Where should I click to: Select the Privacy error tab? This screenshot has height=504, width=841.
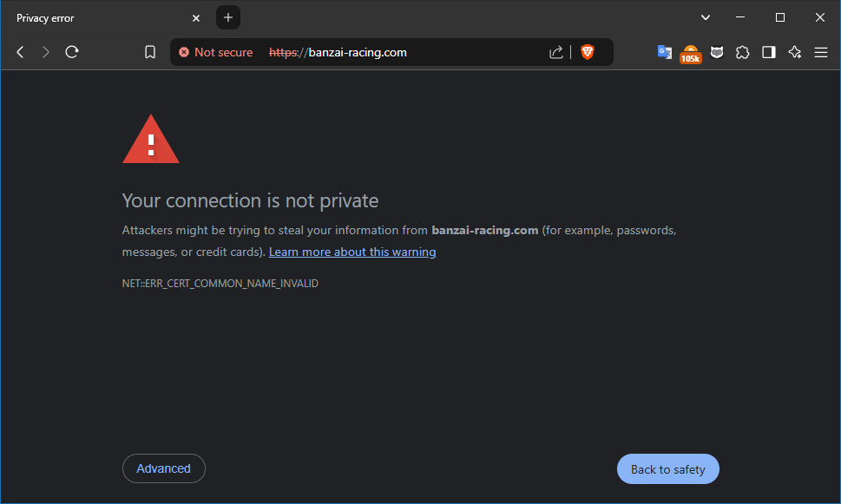point(95,17)
